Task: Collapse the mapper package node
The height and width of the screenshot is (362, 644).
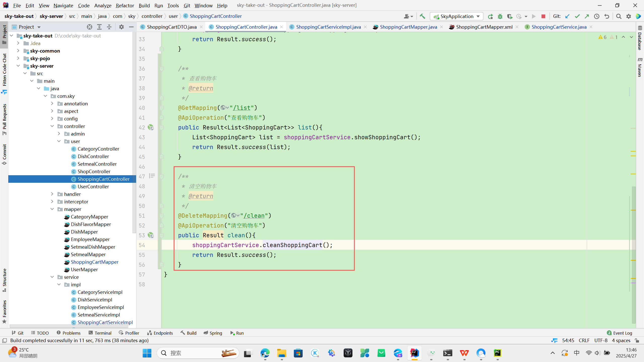Action: point(52,209)
